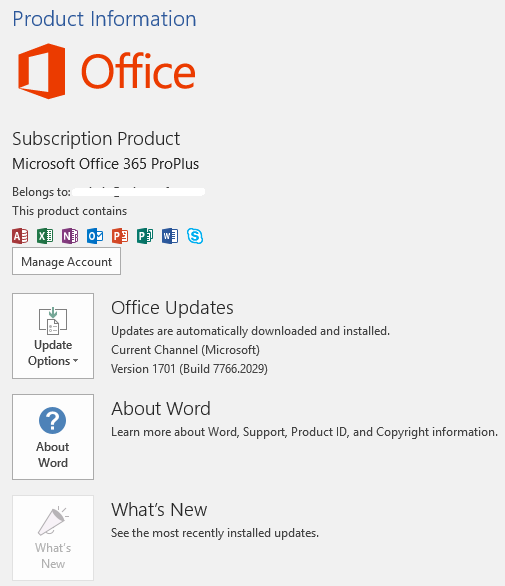The height and width of the screenshot is (586, 505).
Task: Click the Excel app icon
Action: click(45, 236)
